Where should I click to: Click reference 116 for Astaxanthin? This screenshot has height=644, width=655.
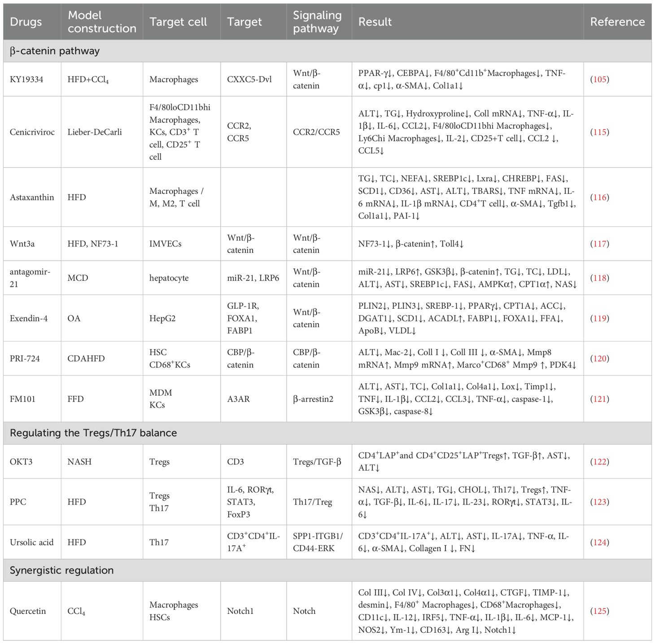599,197
